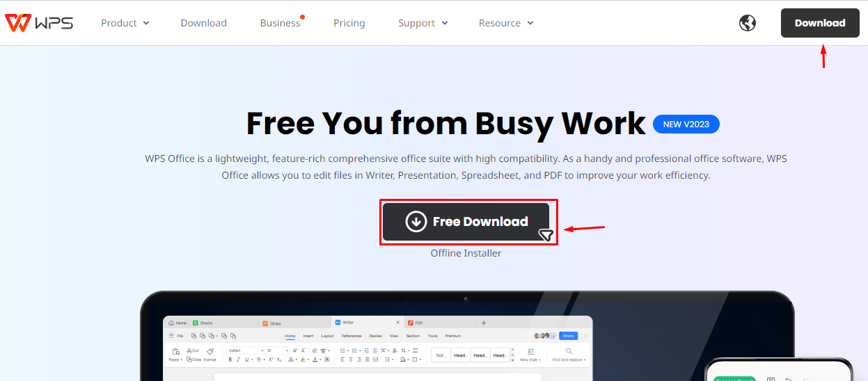Toggle Underline formatting
The width and height of the screenshot is (868, 381).
click(x=247, y=359)
